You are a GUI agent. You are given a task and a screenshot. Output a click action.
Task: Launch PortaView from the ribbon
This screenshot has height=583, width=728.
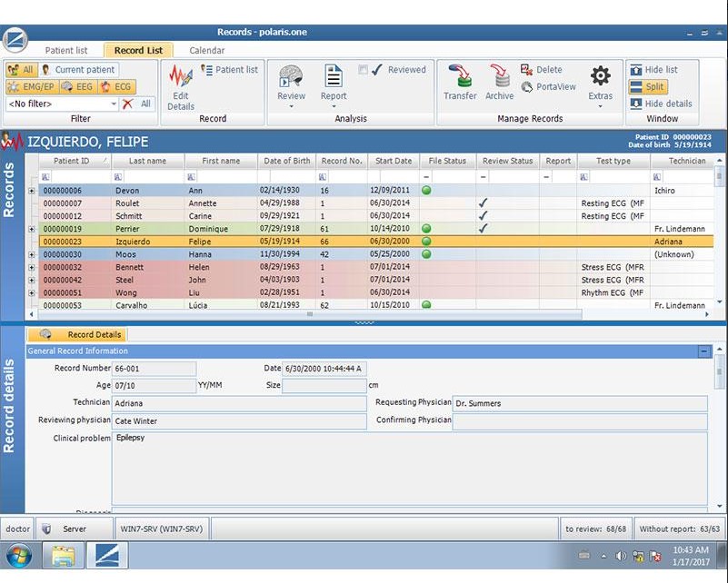548,87
